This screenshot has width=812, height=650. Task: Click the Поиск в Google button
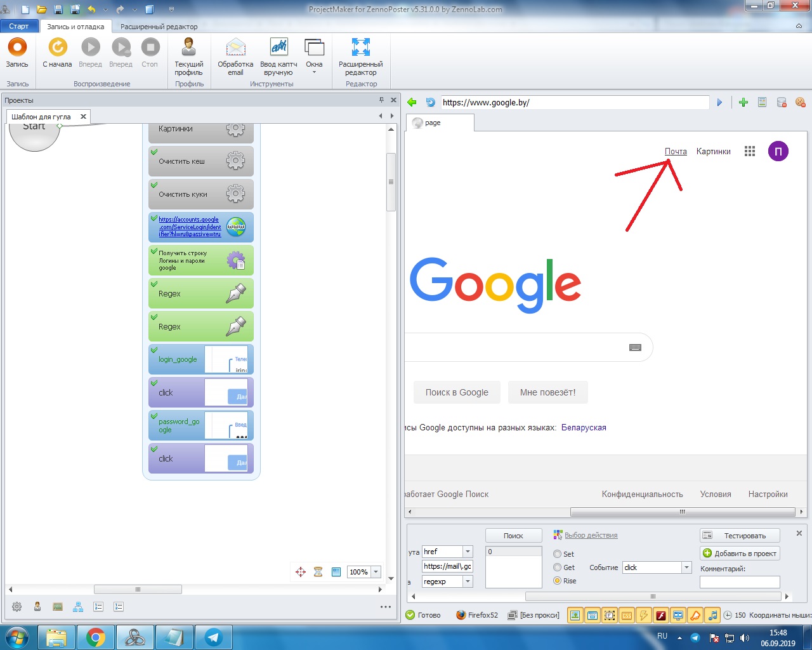[x=457, y=392]
